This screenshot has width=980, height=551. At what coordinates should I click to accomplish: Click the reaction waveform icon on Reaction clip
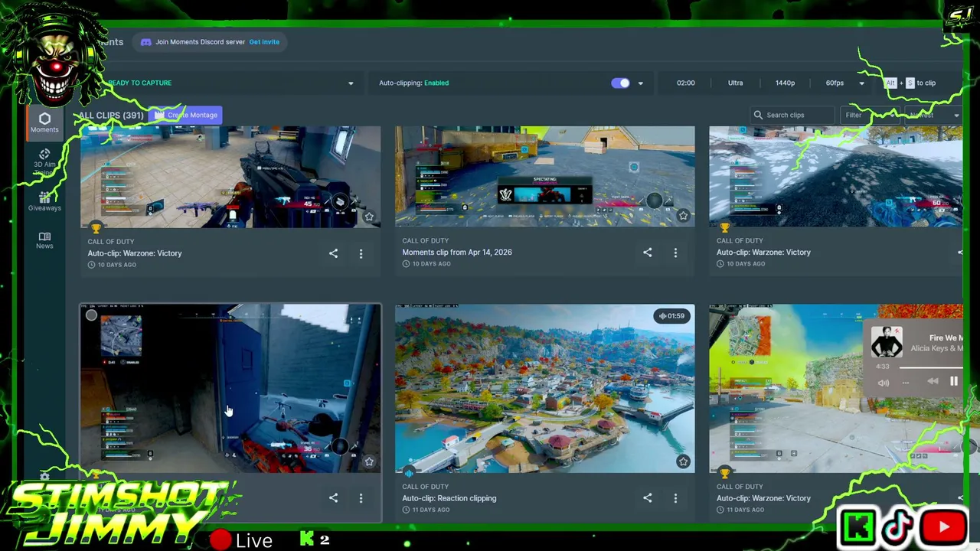(x=409, y=473)
